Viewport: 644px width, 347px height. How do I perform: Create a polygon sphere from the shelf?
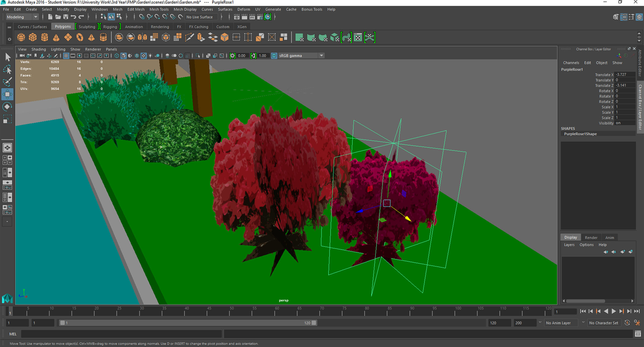click(x=21, y=37)
